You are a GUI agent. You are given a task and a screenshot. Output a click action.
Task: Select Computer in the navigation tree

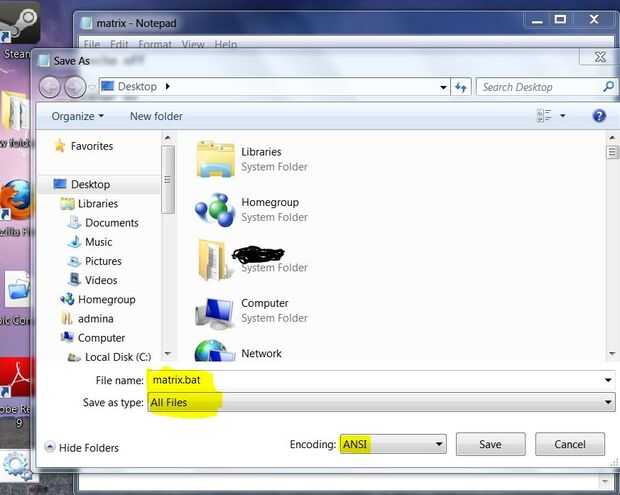[x=101, y=338]
